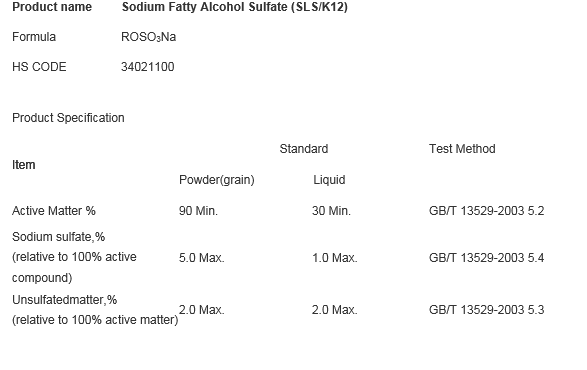Screen dimensions: 587x370
Task: Click the Active Matter % row label
Action: click(54, 211)
